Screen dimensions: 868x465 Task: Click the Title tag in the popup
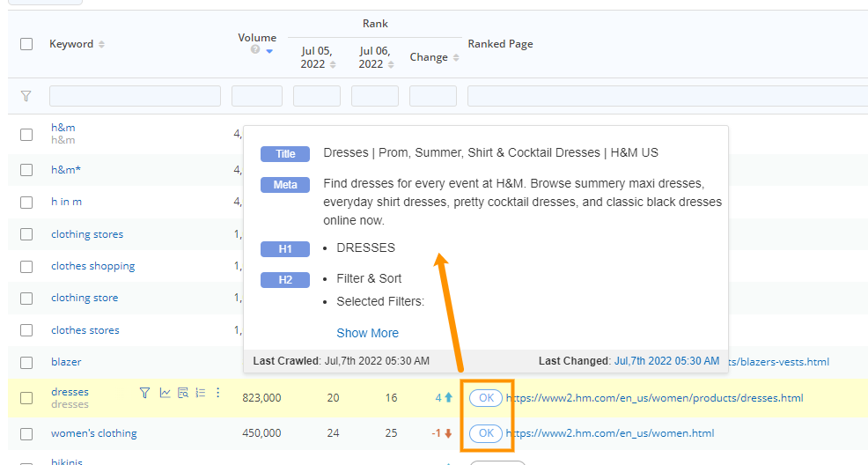pos(285,154)
